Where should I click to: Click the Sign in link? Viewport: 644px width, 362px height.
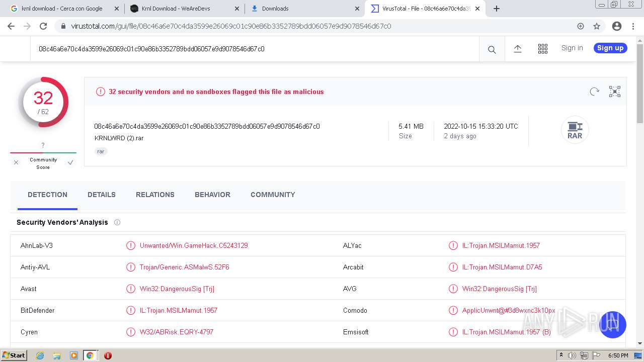tap(572, 48)
